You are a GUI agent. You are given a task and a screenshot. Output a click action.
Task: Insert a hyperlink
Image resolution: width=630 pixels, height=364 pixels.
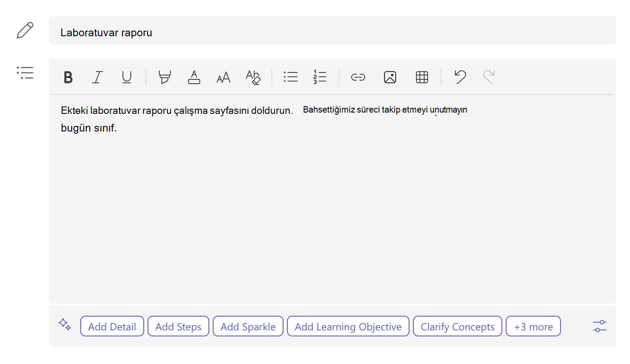click(x=358, y=77)
